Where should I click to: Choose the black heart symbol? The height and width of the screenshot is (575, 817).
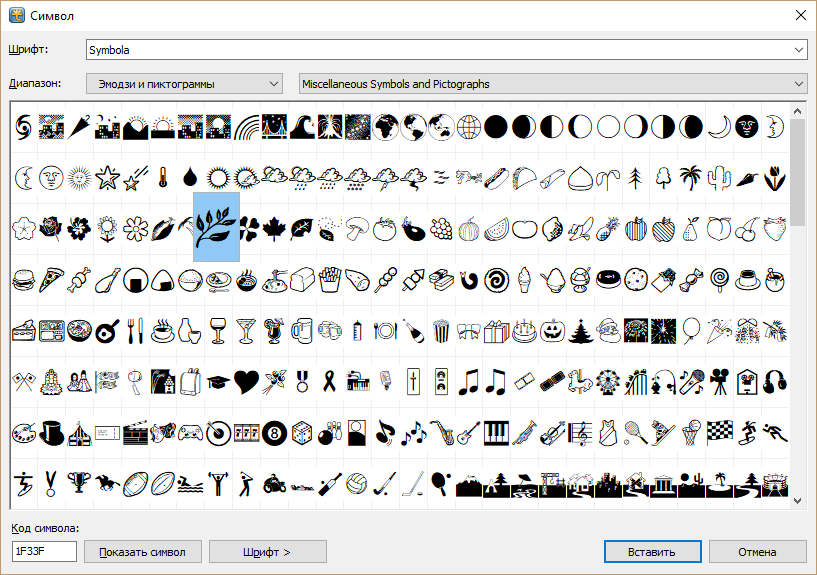[245, 381]
